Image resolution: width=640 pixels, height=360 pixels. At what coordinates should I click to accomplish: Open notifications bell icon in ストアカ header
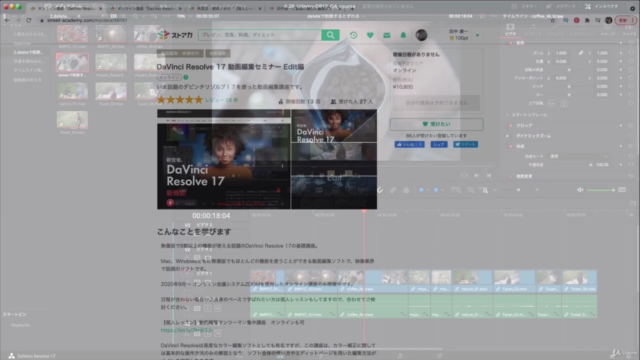pyautogui.click(x=403, y=35)
